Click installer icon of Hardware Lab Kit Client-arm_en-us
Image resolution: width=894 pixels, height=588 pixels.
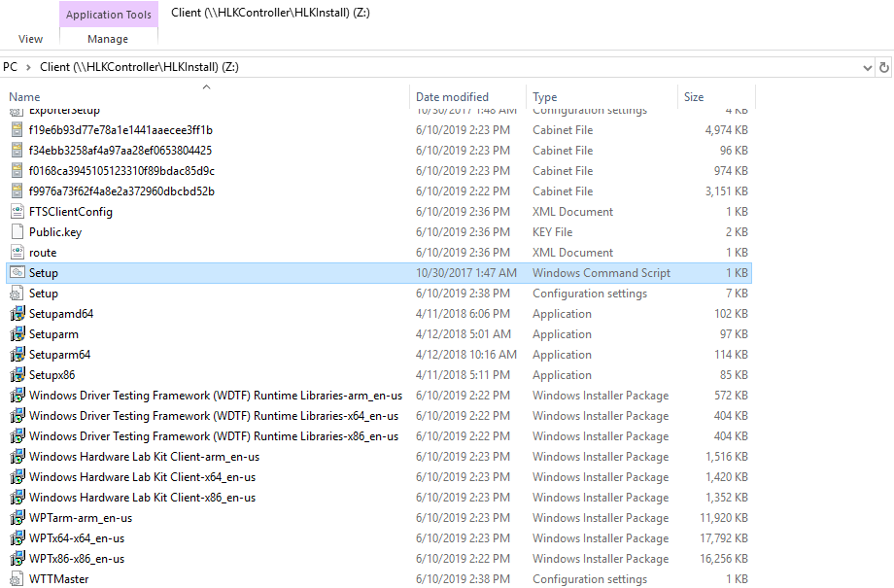[x=17, y=457]
